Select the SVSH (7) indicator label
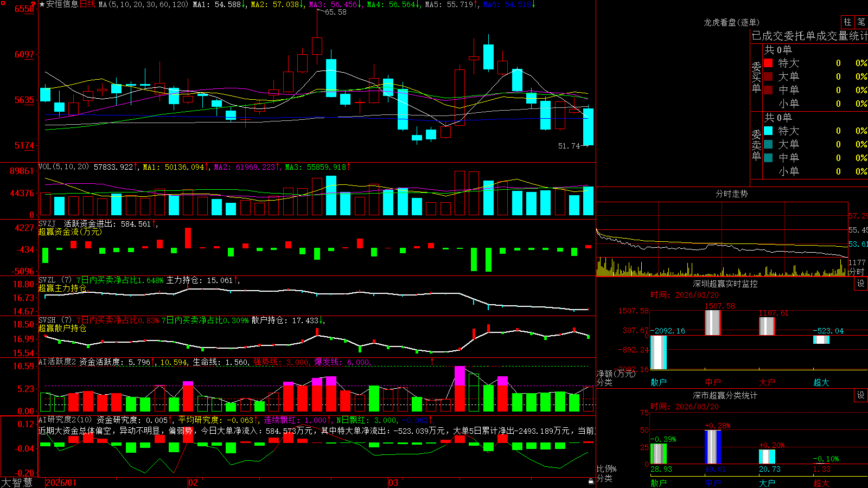The width and height of the screenshot is (868, 488). [55, 320]
